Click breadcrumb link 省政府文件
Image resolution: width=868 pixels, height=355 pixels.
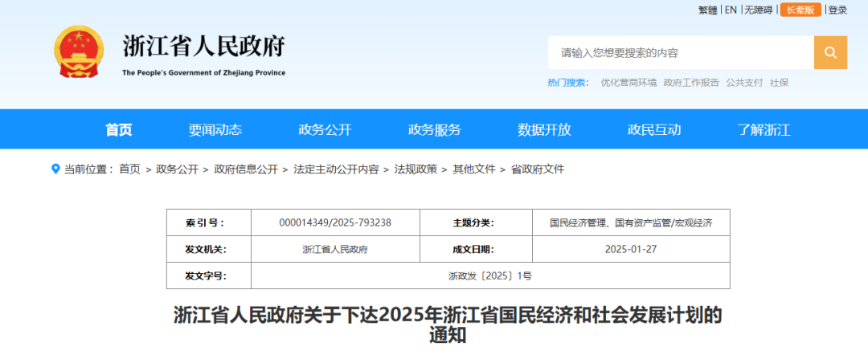538,169
